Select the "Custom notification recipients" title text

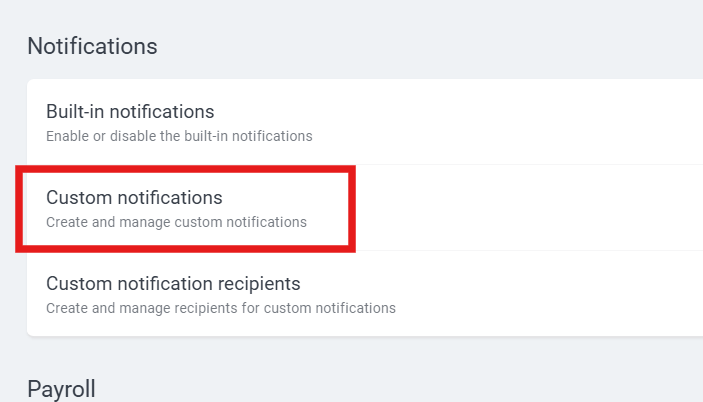173,284
